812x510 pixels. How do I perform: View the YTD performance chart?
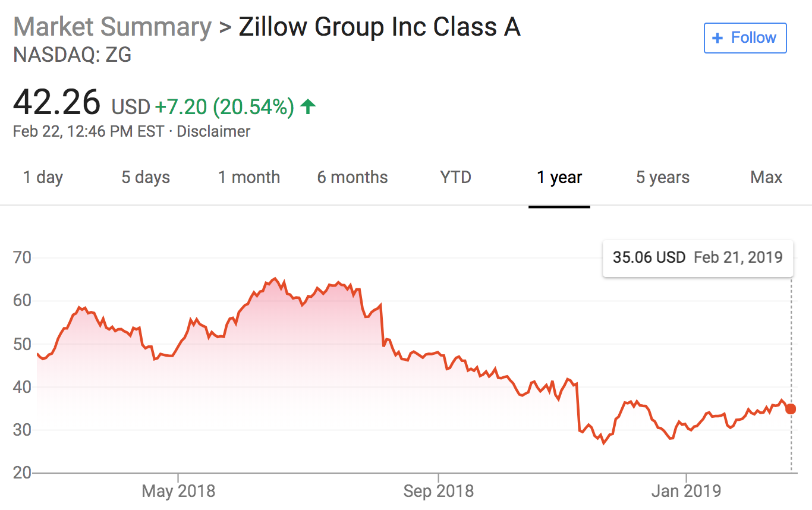[455, 177]
